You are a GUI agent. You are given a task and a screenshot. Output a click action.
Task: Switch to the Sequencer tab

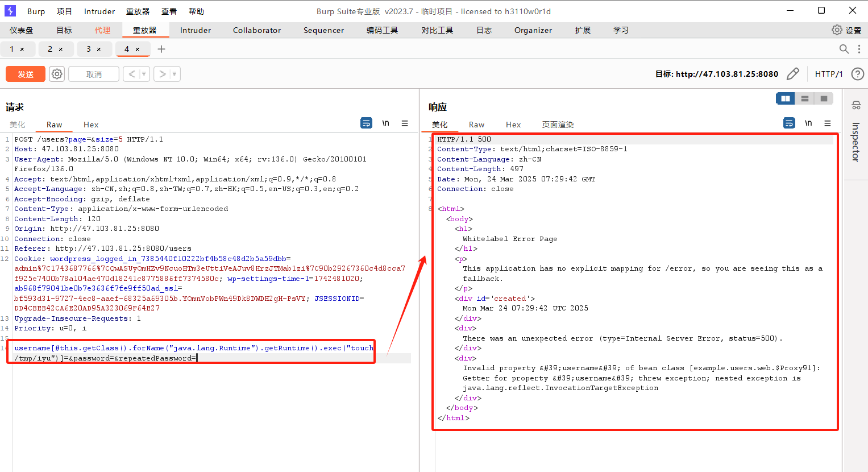(x=323, y=30)
